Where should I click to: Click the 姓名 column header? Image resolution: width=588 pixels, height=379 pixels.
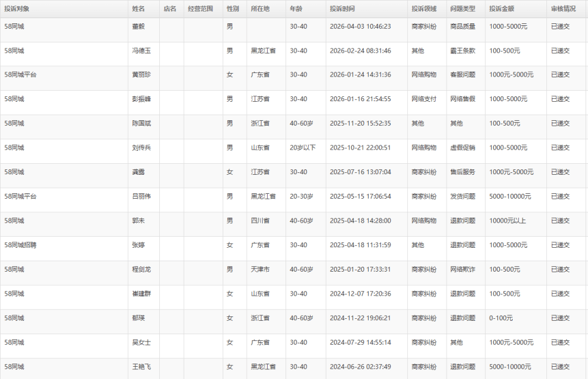(x=143, y=9)
